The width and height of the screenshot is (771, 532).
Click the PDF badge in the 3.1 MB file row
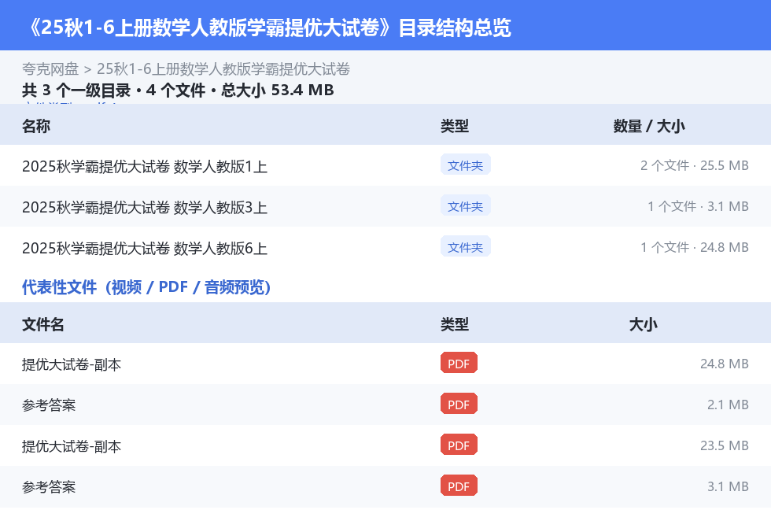click(459, 486)
